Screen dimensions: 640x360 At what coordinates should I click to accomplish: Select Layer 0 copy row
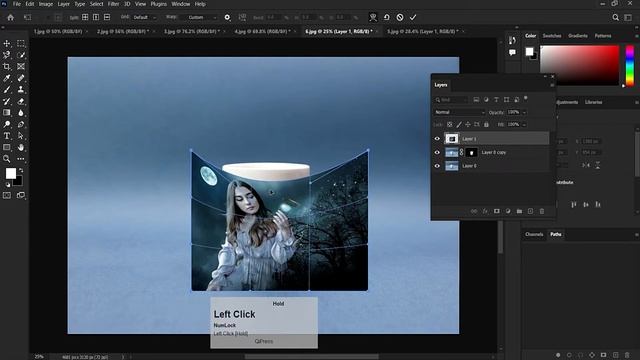(491, 152)
